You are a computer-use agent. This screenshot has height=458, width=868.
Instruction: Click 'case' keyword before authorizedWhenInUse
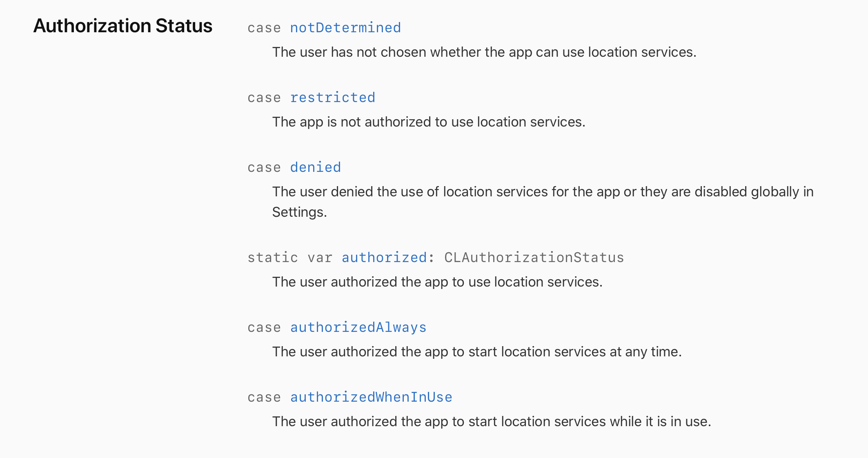point(264,398)
